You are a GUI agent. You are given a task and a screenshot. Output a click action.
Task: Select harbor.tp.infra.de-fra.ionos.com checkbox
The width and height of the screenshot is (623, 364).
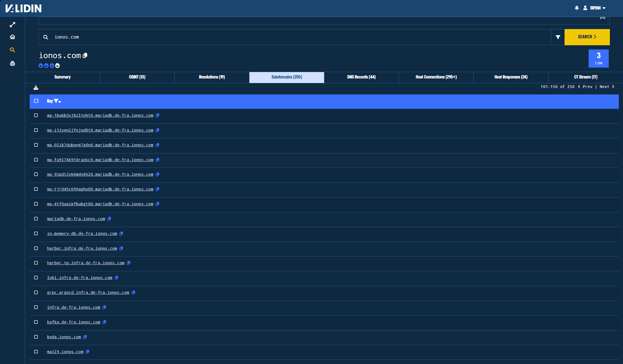point(36,263)
